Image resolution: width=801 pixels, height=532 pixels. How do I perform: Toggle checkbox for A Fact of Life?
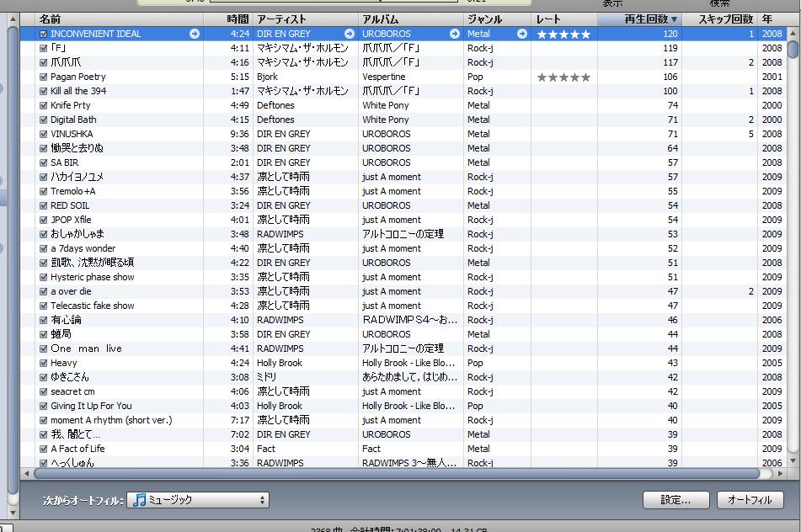tap(44, 449)
